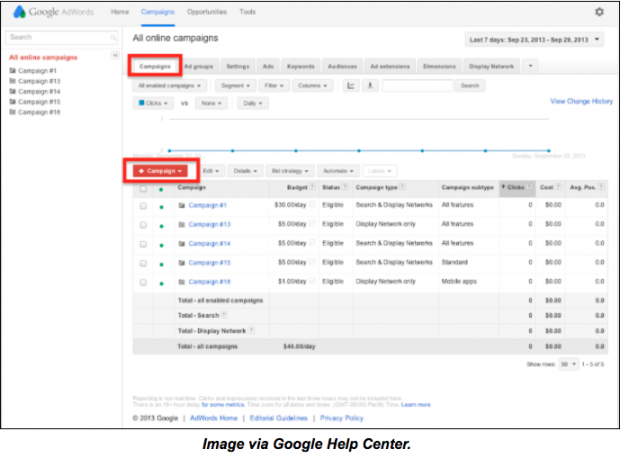Open the Learn more link
620x458 pixels.
click(416, 405)
